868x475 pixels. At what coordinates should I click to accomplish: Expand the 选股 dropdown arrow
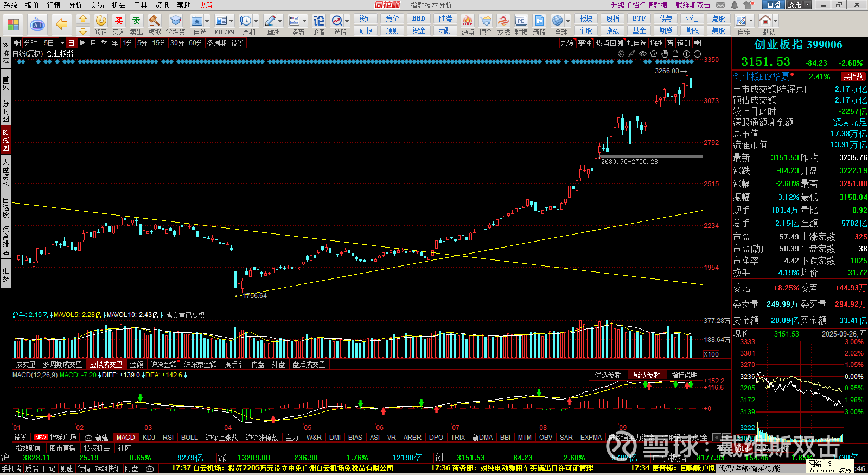(347, 21)
